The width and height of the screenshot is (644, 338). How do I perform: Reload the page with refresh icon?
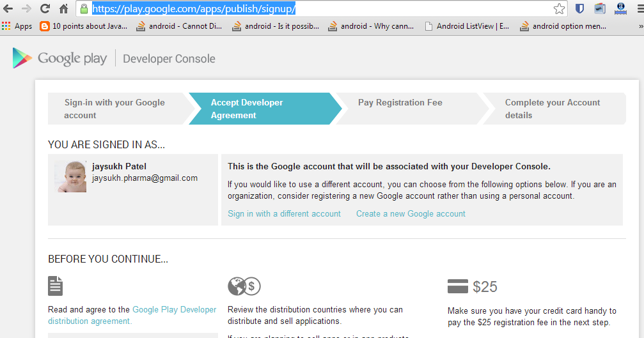coord(45,8)
